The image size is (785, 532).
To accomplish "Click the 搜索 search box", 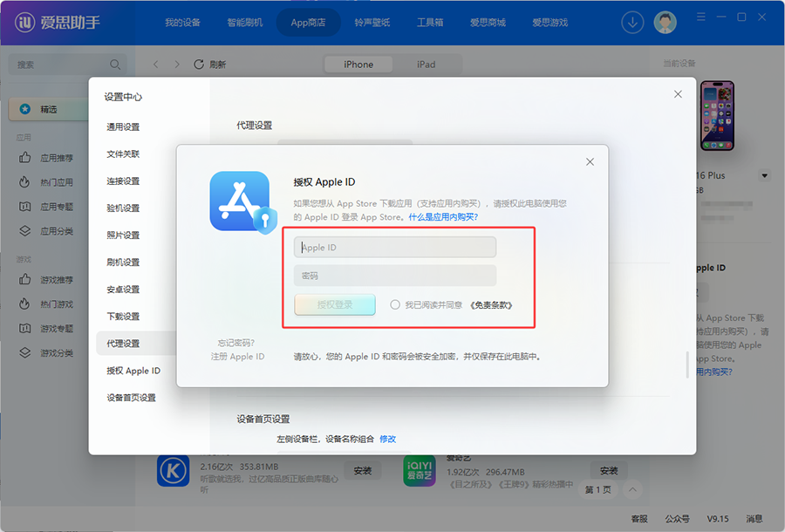I will (67, 65).
